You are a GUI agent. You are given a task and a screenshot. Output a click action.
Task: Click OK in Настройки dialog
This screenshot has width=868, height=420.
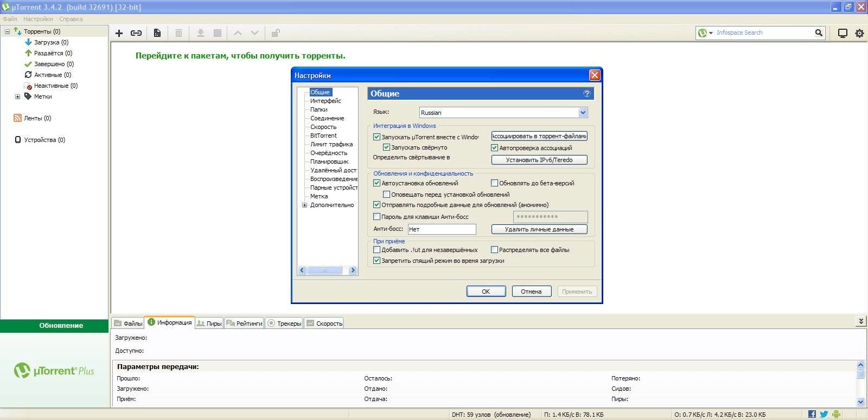[x=486, y=292]
